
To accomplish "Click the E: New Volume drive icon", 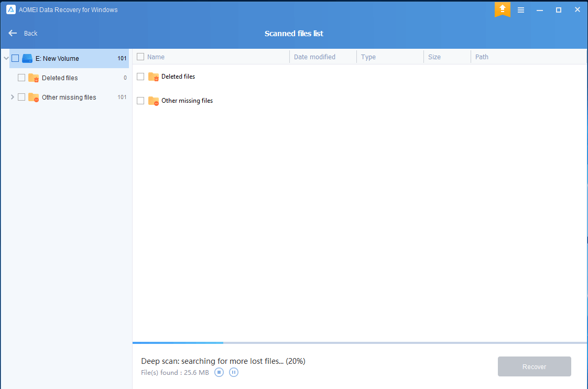I will pyautogui.click(x=27, y=59).
